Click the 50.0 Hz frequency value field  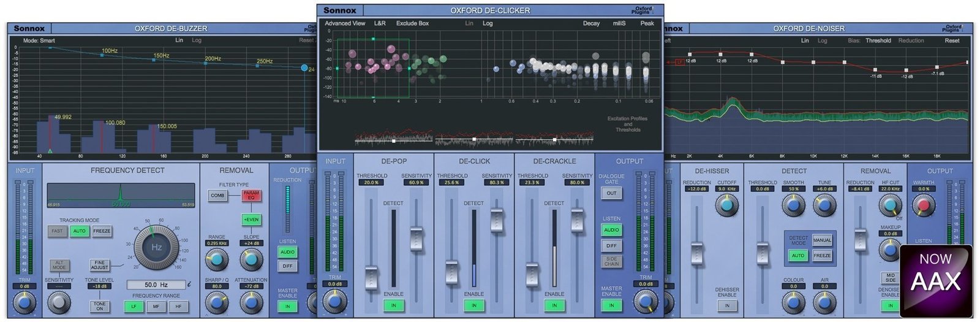pyautogui.click(x=156, y=285)
